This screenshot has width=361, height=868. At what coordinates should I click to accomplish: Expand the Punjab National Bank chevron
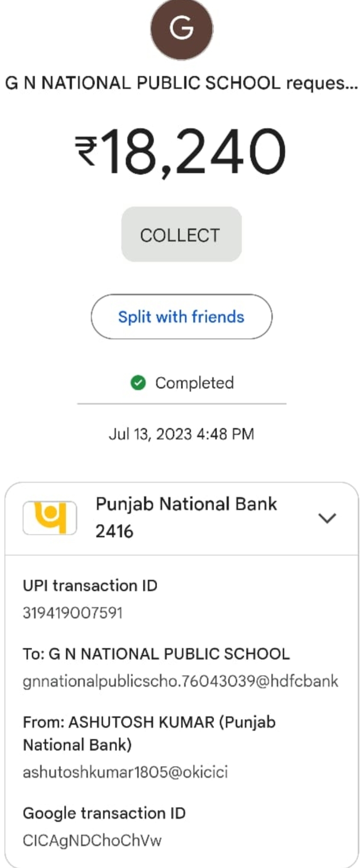327,518
